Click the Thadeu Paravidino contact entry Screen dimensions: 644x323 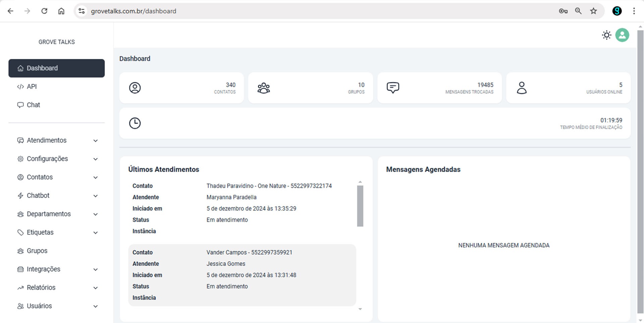point(269,186)
